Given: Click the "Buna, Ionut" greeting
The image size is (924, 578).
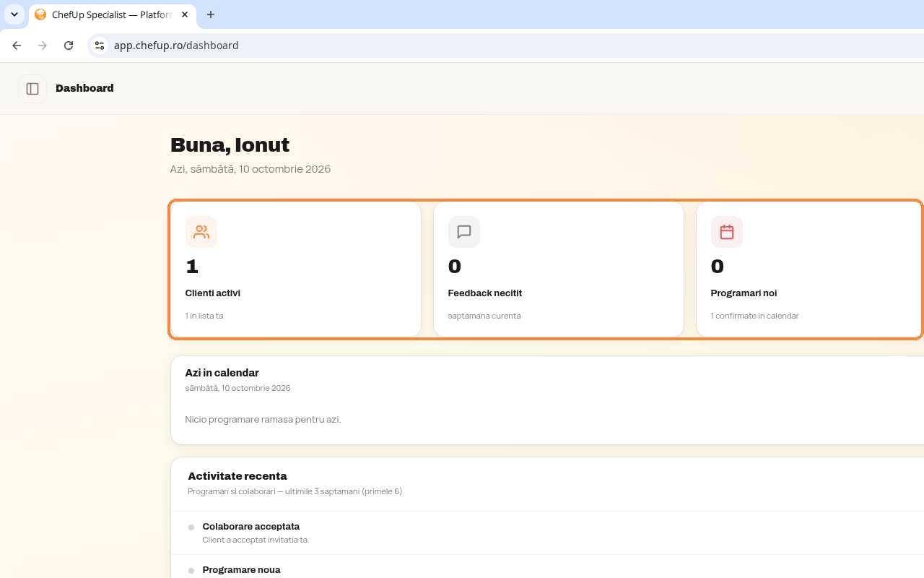Looking at the screenshot, I should tap(230, 145).
